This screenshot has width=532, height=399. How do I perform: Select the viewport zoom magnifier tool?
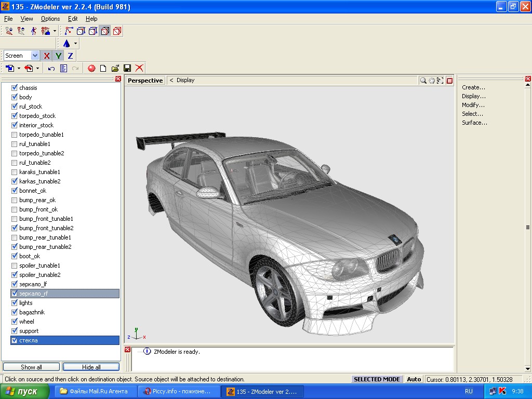pos(423,81)
